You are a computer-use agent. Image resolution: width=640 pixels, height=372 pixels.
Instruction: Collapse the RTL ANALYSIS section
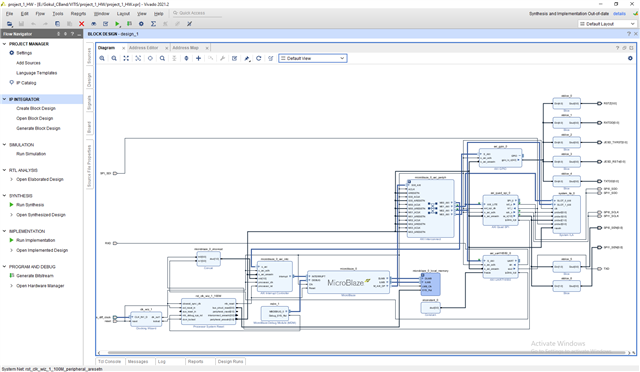(x=4, y=170)
